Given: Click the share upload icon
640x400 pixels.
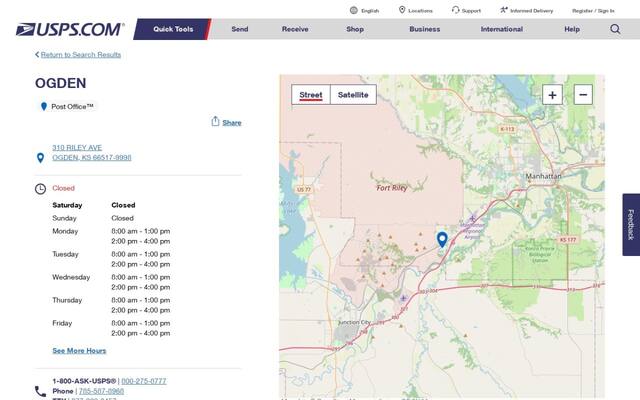Looking at the screenshot, I should (215, 121).
